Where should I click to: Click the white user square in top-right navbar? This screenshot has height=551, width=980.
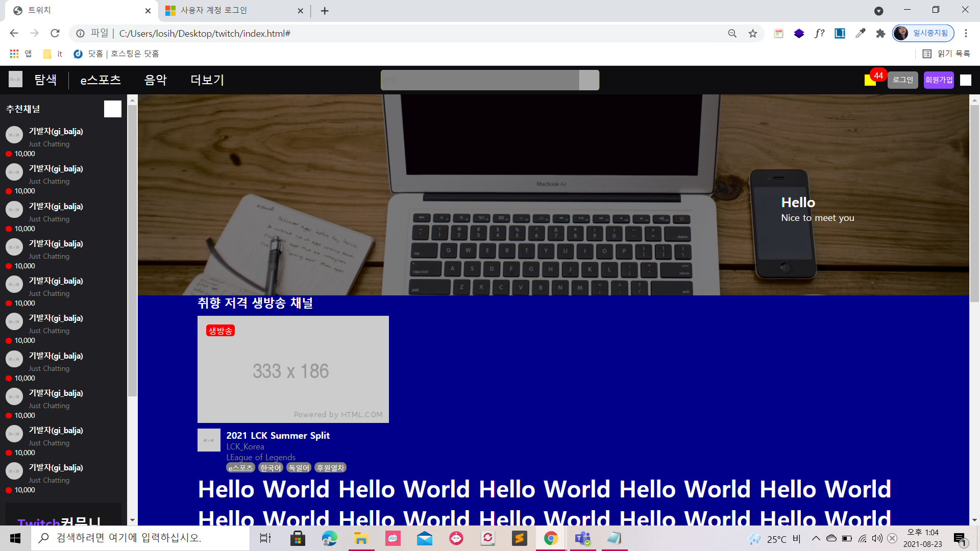[965, 80]
